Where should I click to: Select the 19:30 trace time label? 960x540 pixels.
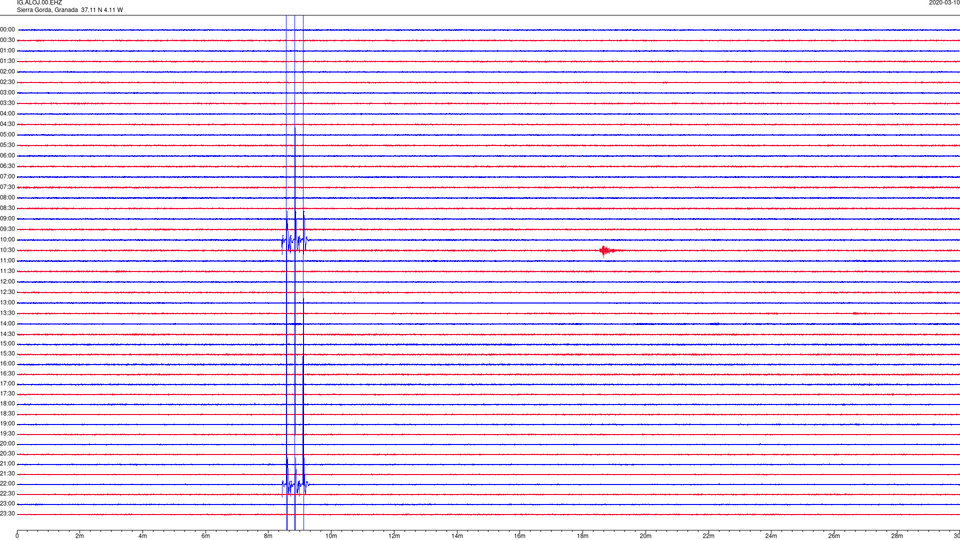pos(7,433)
